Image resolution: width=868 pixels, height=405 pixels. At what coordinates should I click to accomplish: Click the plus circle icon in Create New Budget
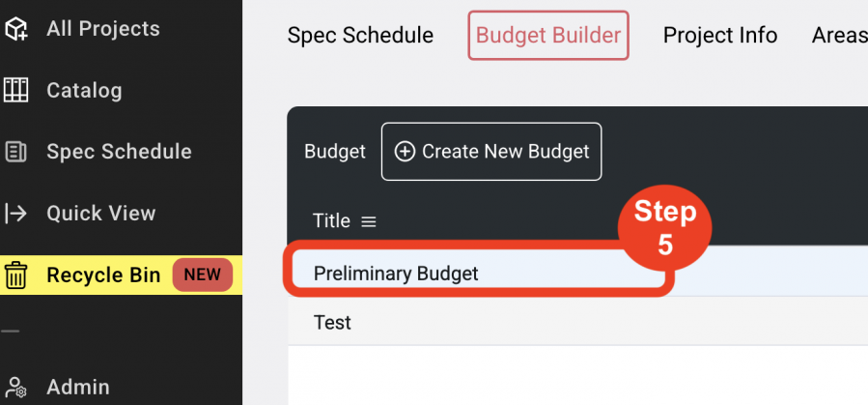[x=405, y=152]
